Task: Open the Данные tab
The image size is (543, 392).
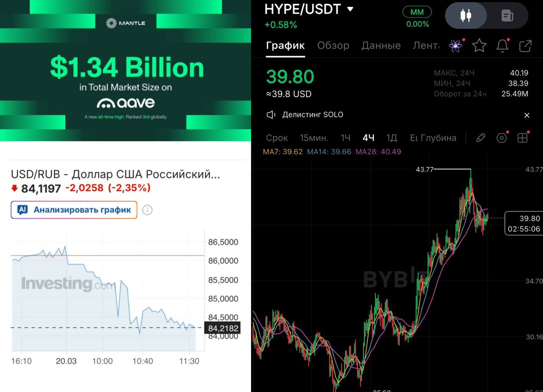Action: tap(381, 45)
